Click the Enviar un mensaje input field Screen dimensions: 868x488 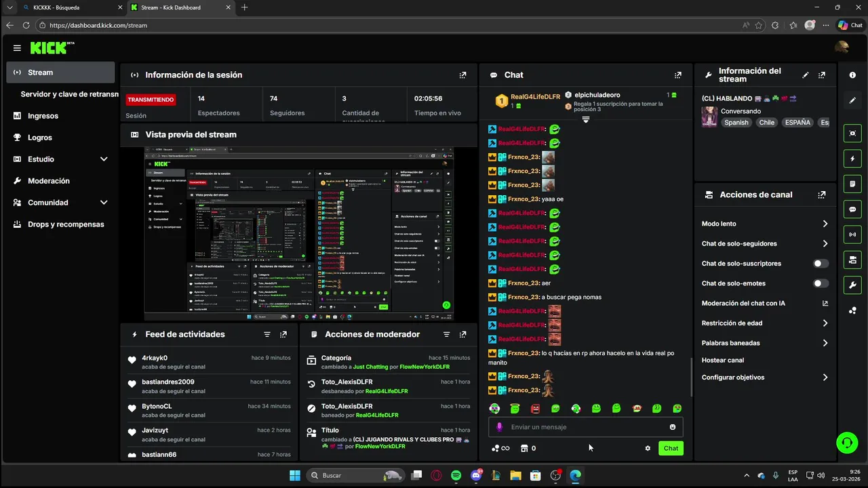[585, 427]
